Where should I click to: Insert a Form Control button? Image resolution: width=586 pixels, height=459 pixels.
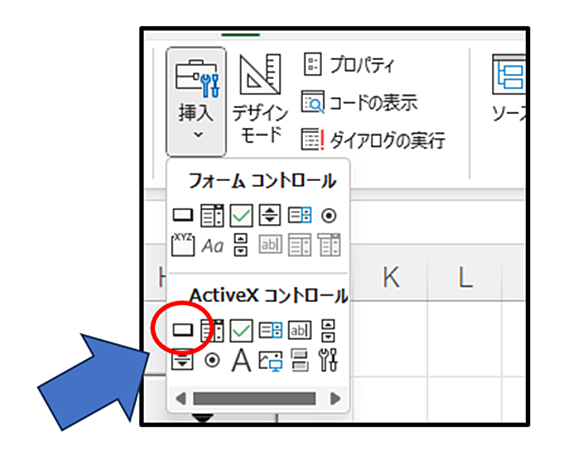183,215
